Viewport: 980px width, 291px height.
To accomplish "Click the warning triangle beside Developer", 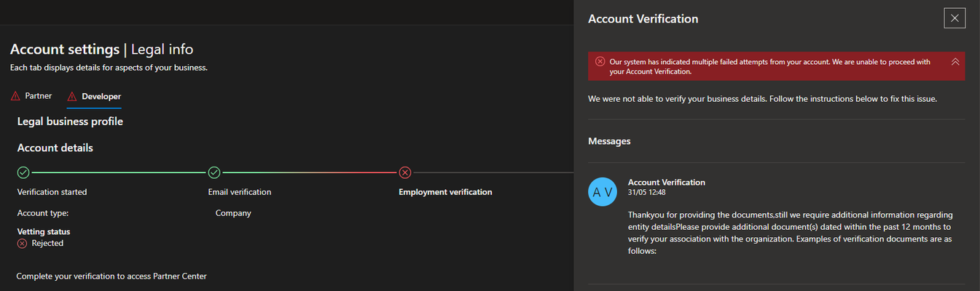I will point(71,97).
